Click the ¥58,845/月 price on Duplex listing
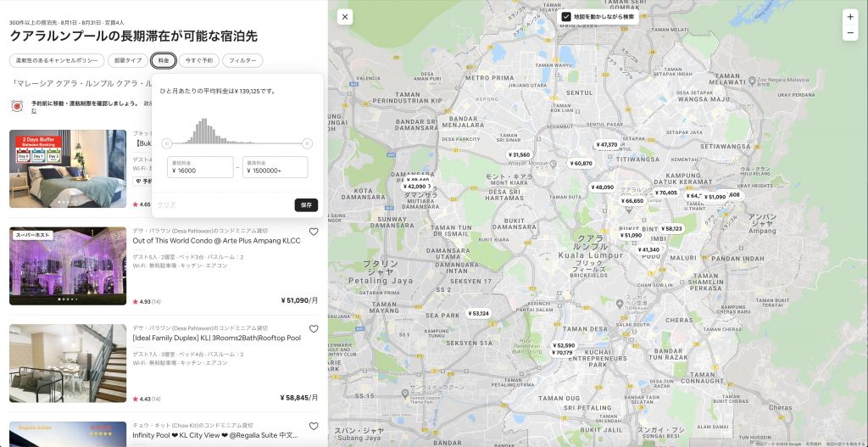 (299, 398)
